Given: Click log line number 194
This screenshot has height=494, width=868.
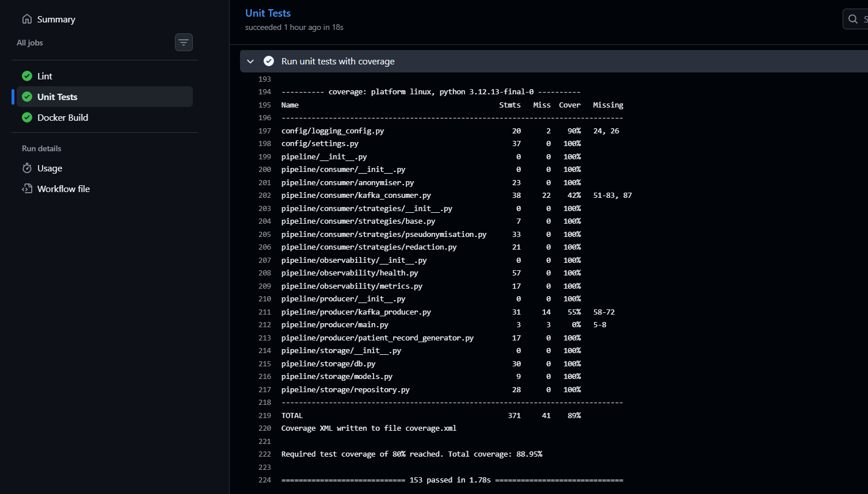Looking at the screenshot, I should click(x=265, y=92).
